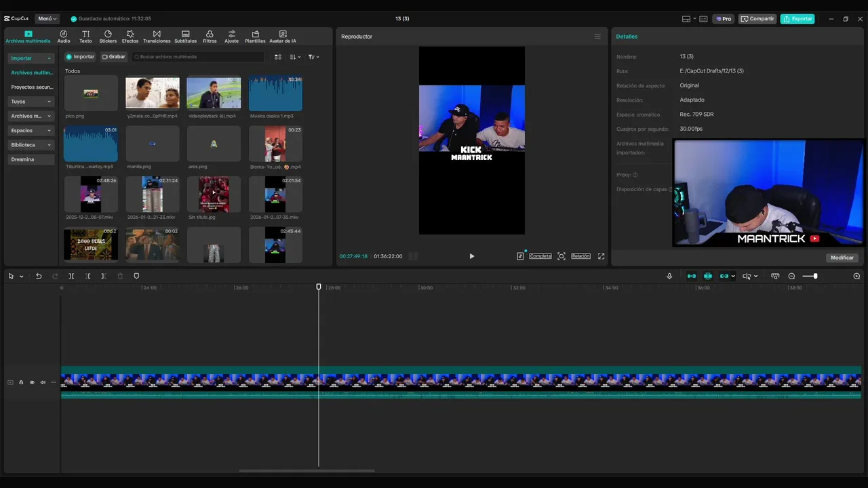The image size is (868, 488).
Task: Open the Plantillas panel
Action: click(x=255, y=37)
